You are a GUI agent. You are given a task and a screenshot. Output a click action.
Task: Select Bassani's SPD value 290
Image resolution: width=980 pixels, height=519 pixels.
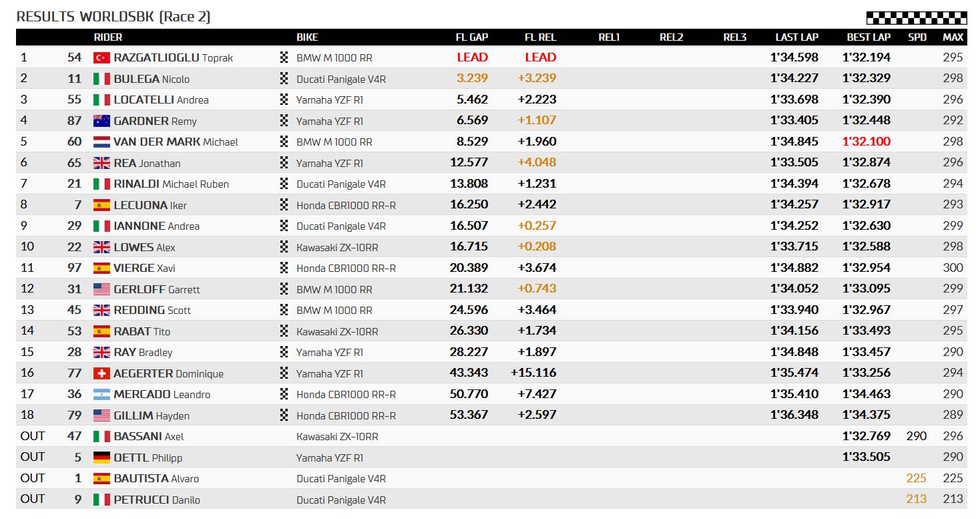pos(917,436)
